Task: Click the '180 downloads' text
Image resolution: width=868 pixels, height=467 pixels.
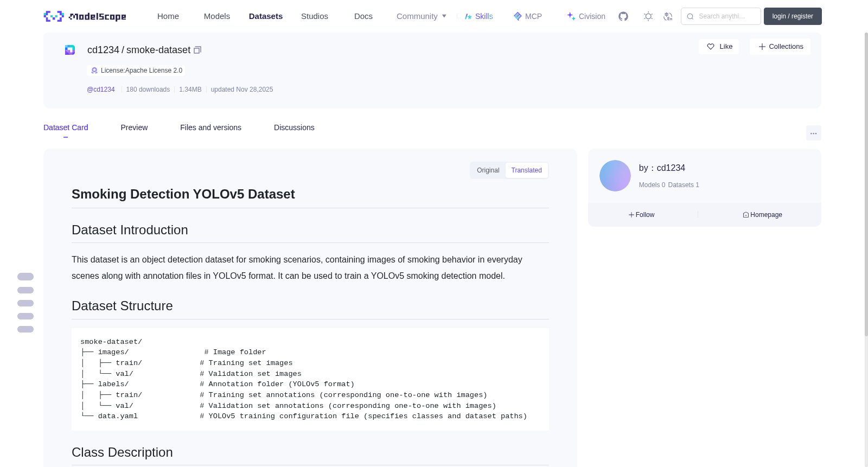Action: 148,89
